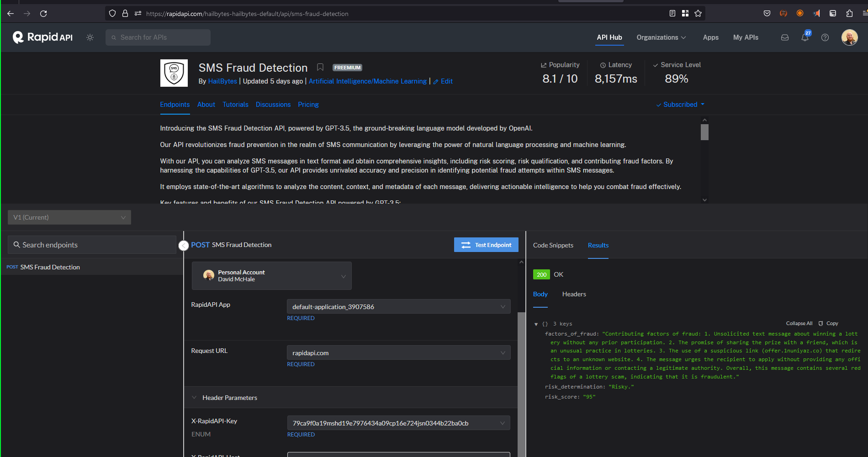Select POST SMS Fraud Detection endpoint row

pyautogui.click(x=91, y=267)
